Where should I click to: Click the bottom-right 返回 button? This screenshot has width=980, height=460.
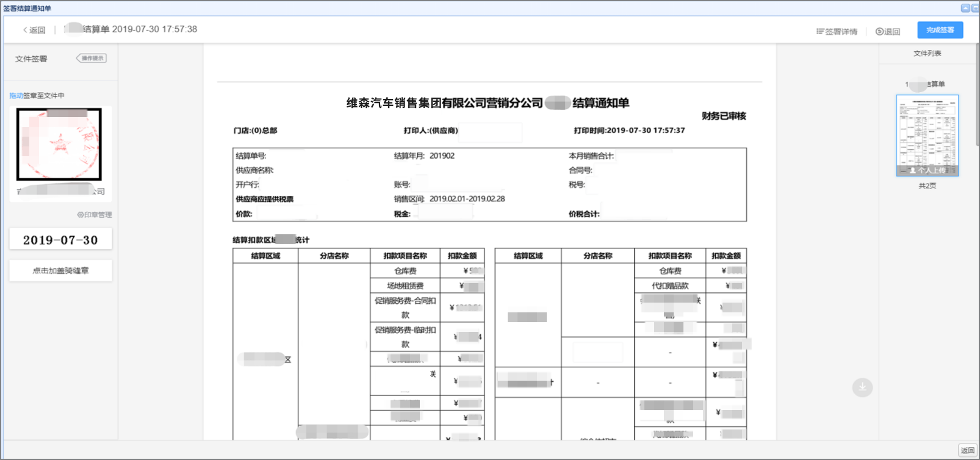(967, 450)
